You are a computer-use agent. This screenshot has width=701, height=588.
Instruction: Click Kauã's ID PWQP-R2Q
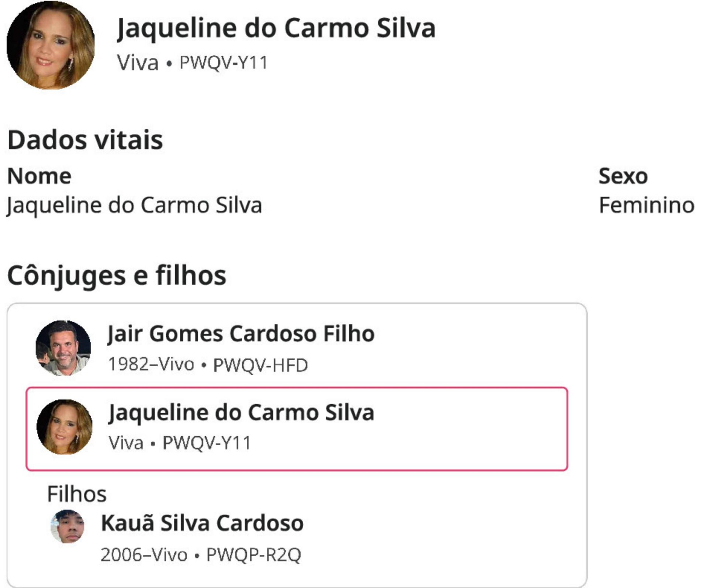pos(253,555)
